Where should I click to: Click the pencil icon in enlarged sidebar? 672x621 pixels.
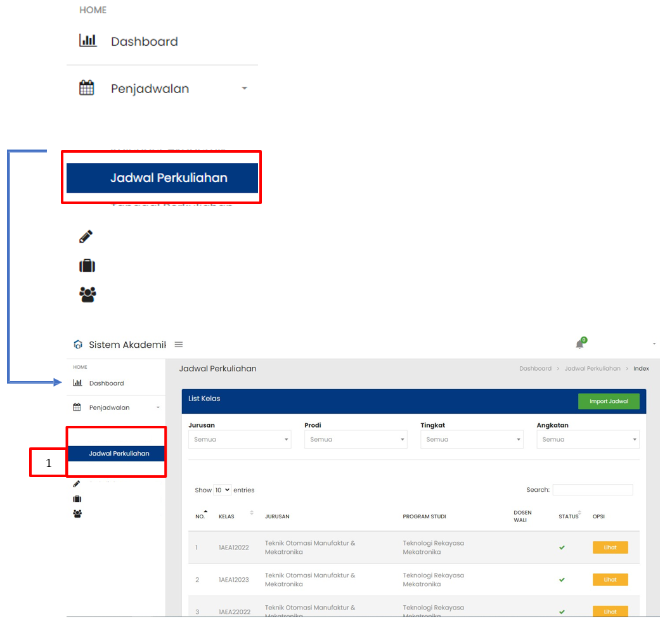(x=86, y=236)
